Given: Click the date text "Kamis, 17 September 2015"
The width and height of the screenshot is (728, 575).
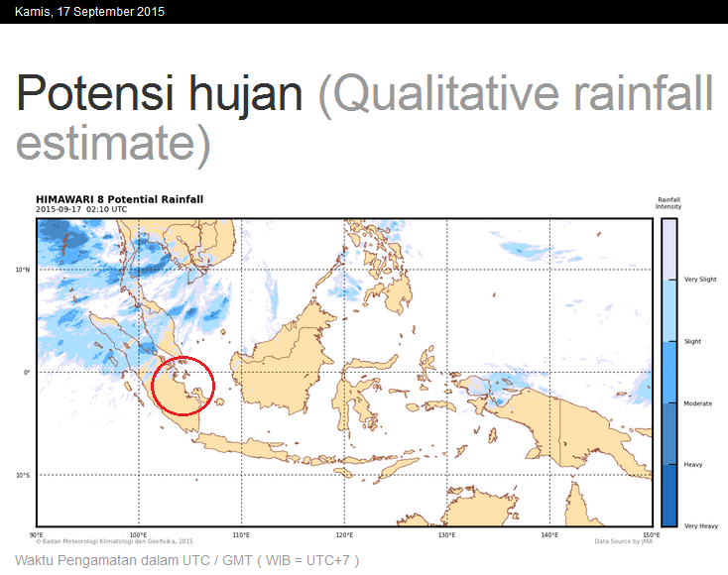Looking at the screenshot, I should tap(89, 12).
